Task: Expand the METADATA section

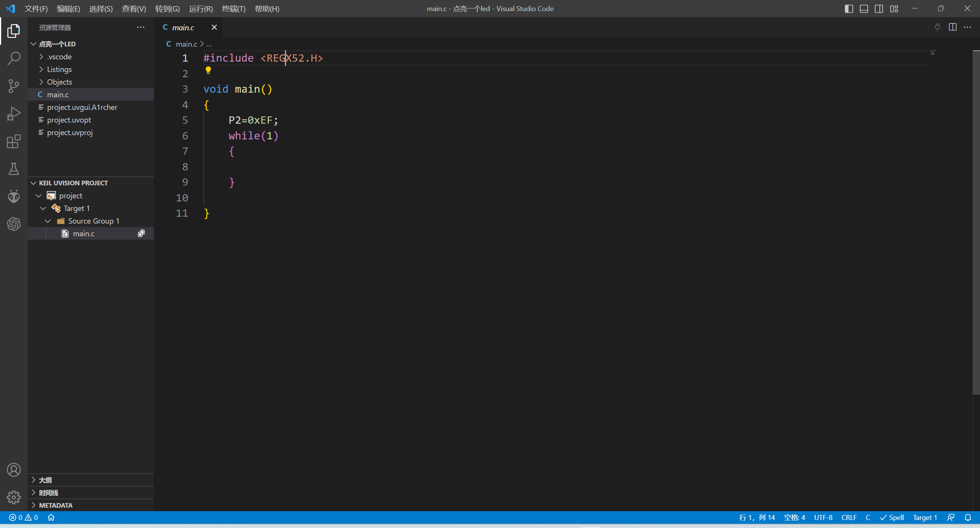Action: pyautogui.click(x=56, y=505)
